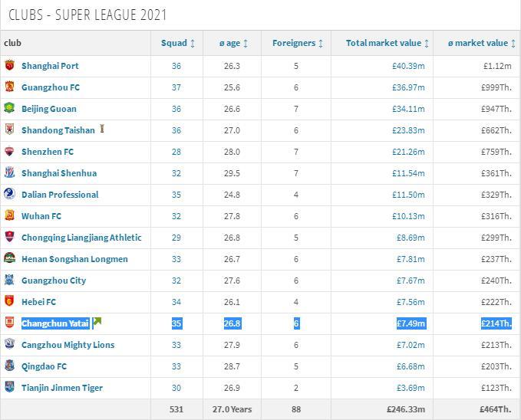Click the Guangzhou City club crest
Screen dimensions: 521x420
tap(9, 280)
